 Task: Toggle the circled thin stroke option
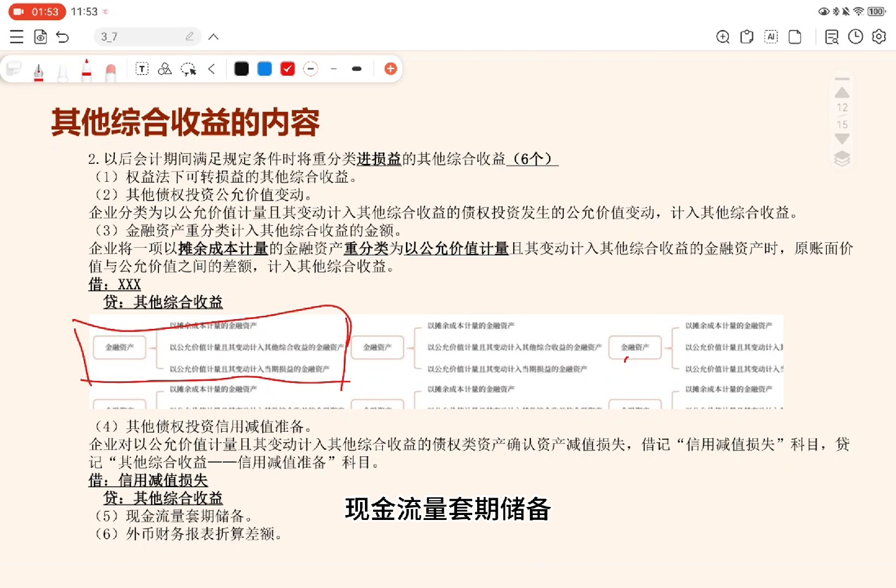[x=310, y=69]
